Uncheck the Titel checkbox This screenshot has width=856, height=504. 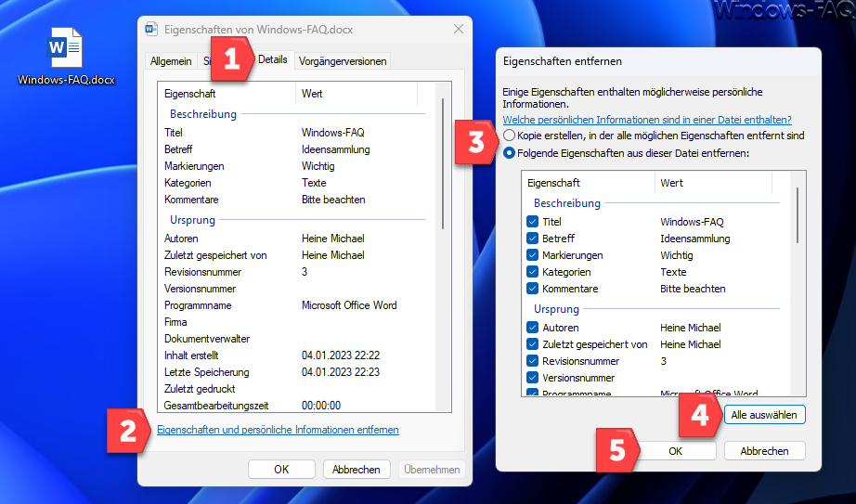(532, 222)
